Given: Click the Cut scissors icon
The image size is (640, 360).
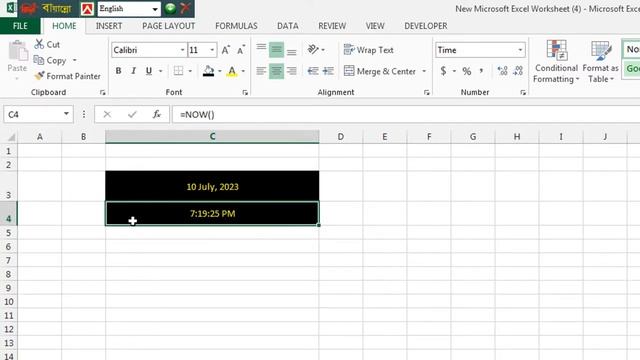Looking at the screenshot, I should pos(39,44).
